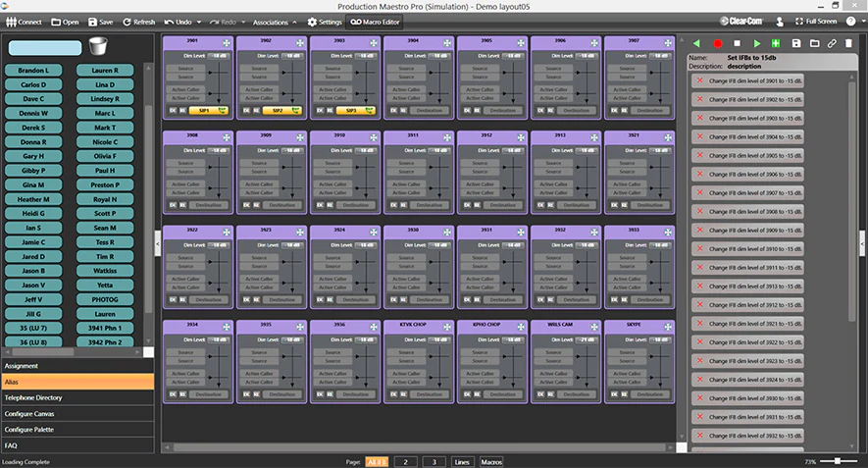Switch to the All IFB page tab

pos(377,462)
